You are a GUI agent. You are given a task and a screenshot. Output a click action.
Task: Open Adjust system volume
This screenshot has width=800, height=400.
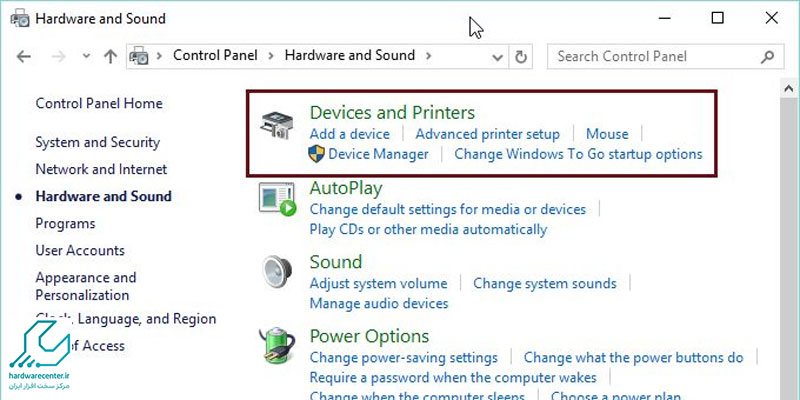click(x=378, y=284)
